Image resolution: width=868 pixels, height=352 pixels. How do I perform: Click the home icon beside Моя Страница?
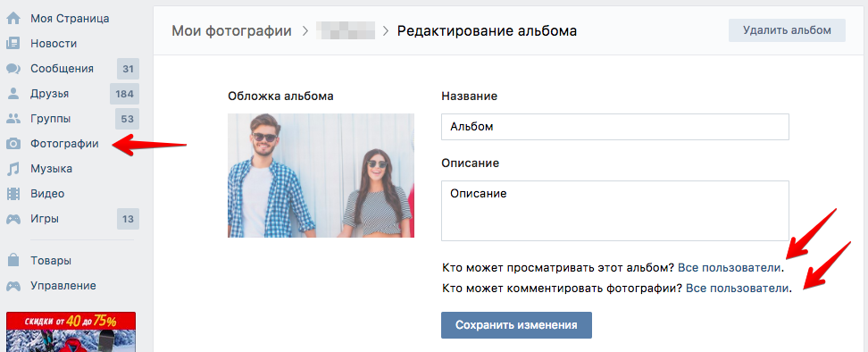[13, 18]
